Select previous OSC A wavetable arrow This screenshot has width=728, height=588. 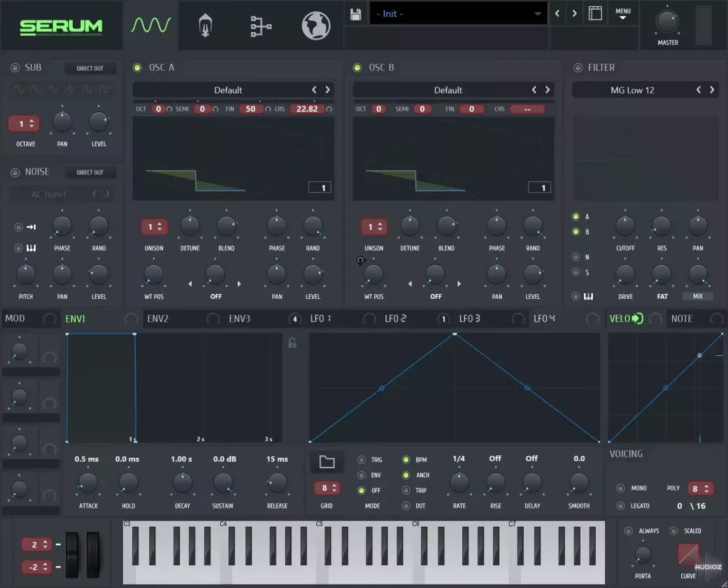[x=314, y=90]
